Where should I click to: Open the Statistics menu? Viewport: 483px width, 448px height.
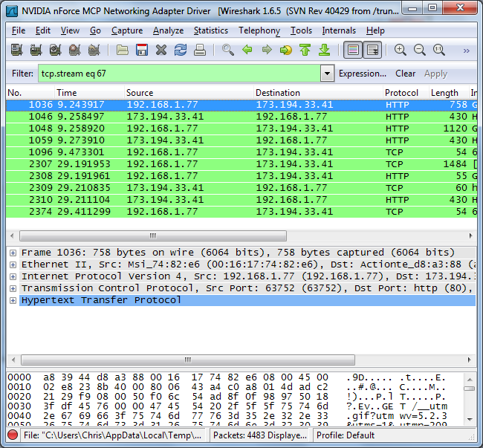[x=211, y=30]
